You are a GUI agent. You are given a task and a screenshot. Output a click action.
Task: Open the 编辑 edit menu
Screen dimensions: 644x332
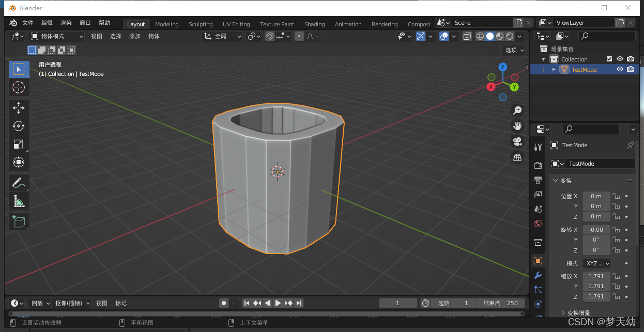(x=47, y=23)
